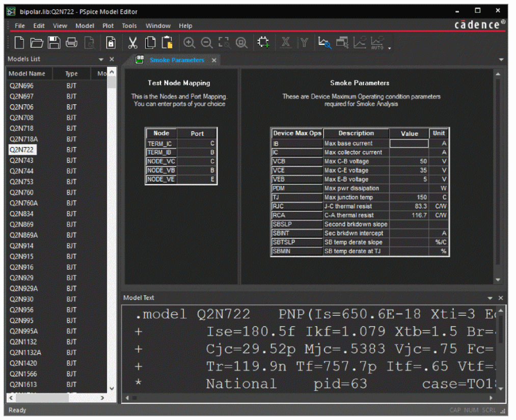Open Models List panel dropdown arrow
The image size is (516, 420).
point(101,60)
